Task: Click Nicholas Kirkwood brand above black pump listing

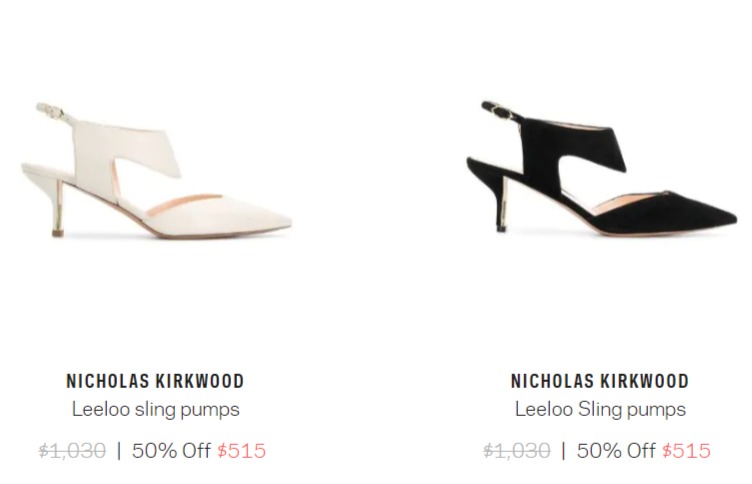Action: (x=600, y=381)
